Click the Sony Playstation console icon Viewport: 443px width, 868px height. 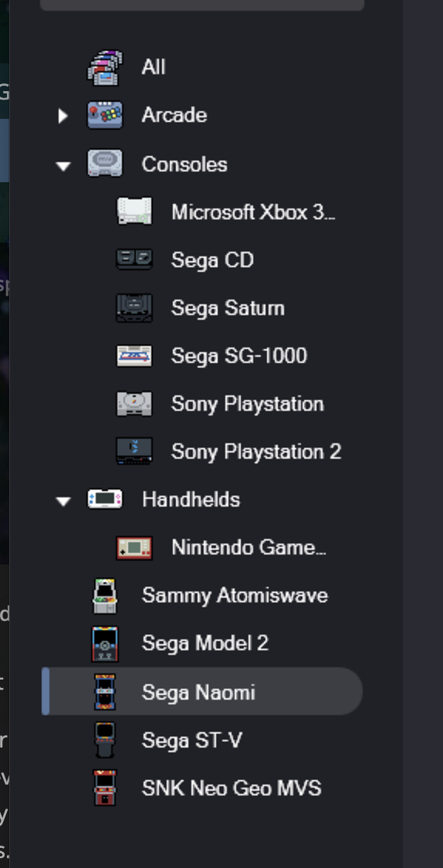[x=134, y=404]
